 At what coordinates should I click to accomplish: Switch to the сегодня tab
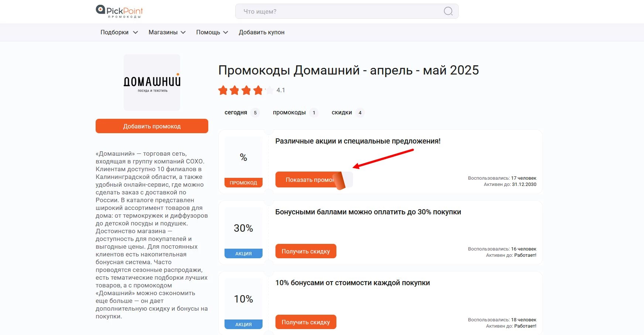[x=242, y=113]
